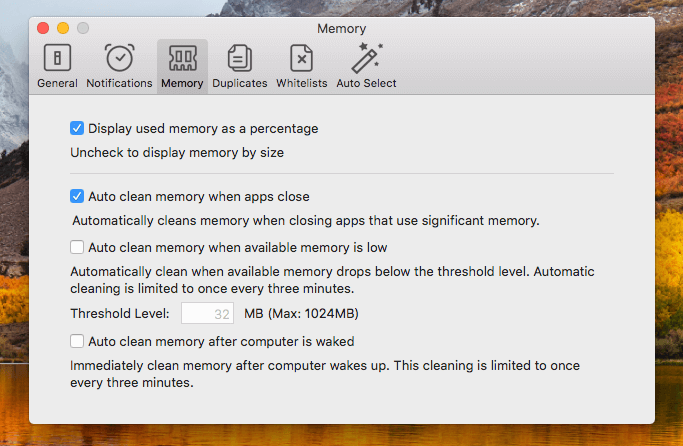
Task: Click the 'Auto clean memory after computer is waked' label text
Action: click(221, 341)
